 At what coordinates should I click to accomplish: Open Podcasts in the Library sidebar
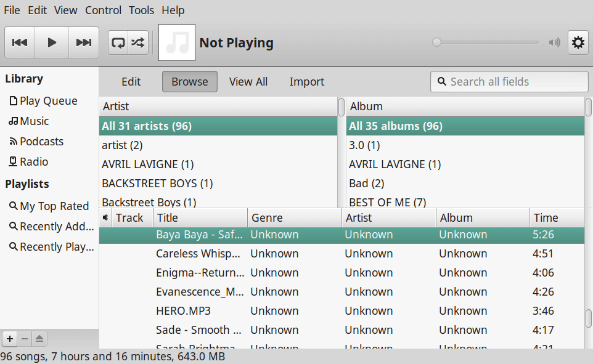coord(41,142)
